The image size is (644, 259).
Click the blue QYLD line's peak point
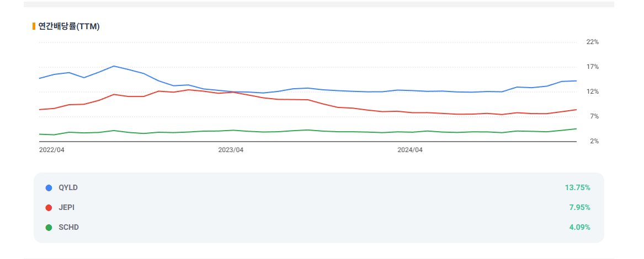click(114, 66)
